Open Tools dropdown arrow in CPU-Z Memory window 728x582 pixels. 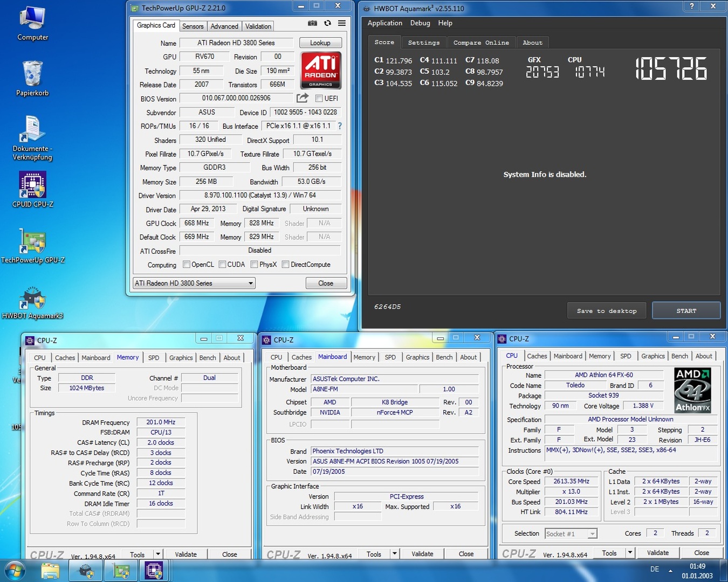click(158, 554)
